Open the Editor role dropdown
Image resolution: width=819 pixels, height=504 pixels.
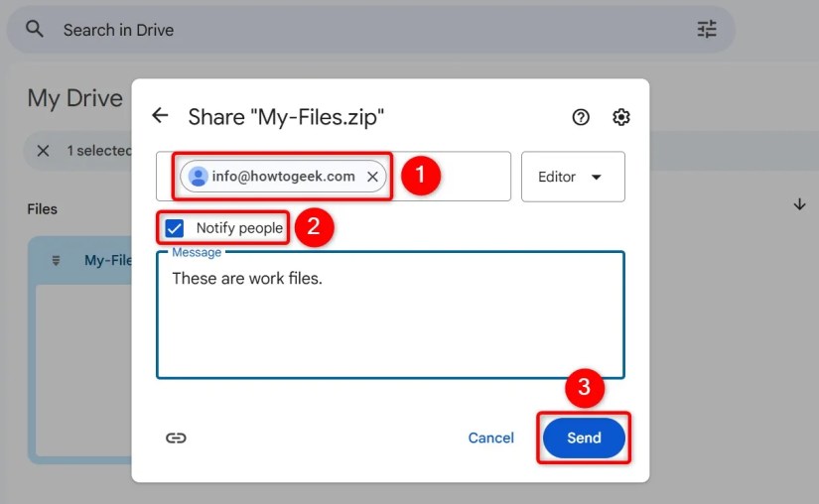573,177
